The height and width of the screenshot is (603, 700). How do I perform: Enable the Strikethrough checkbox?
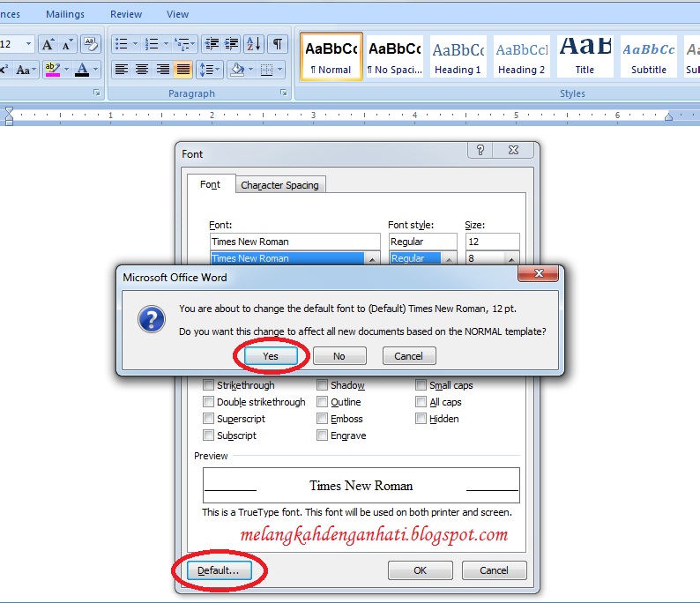coord(209,385)
